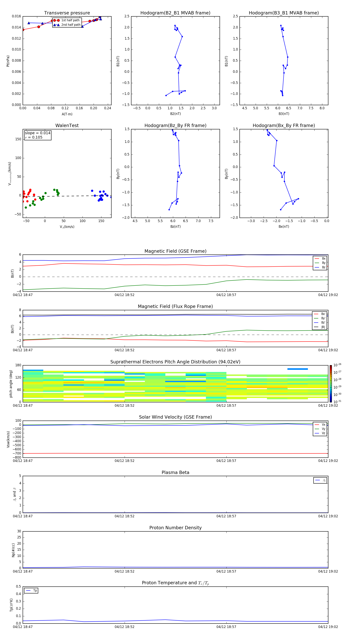
Task: Click '04/12 19:02' tick under Proton Temperature
Action: tap(328, 627)
